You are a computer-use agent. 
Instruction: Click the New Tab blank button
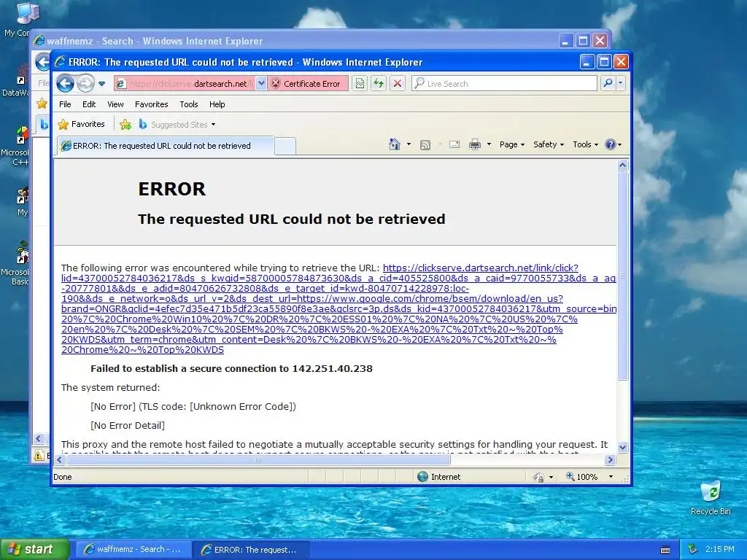pyautogui.click(x=285, y=146)
